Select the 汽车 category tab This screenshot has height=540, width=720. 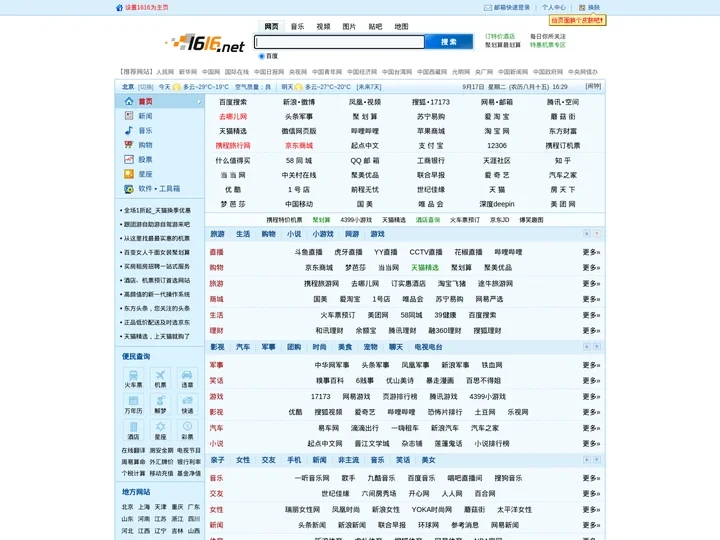pos(243,347)
